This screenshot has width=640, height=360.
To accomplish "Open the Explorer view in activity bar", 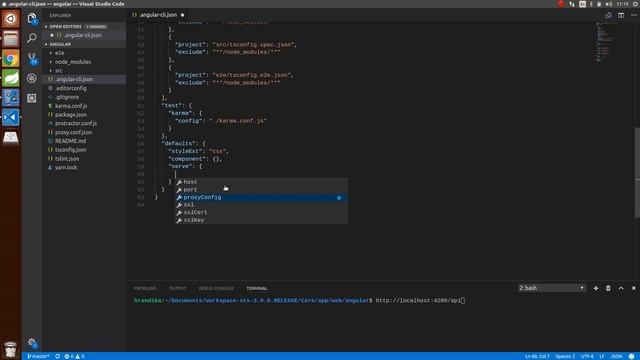I will (32, 18).
